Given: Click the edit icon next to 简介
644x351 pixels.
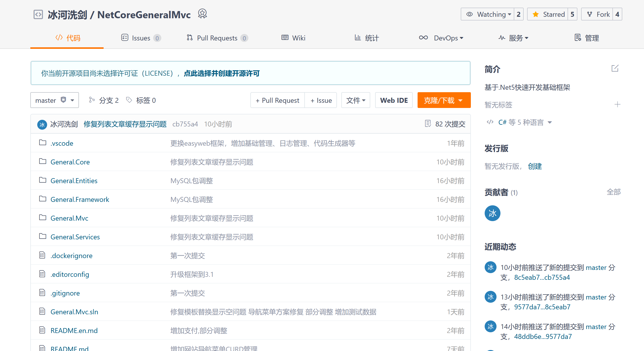Looking at the screenshot, I should tap(615, 68).
